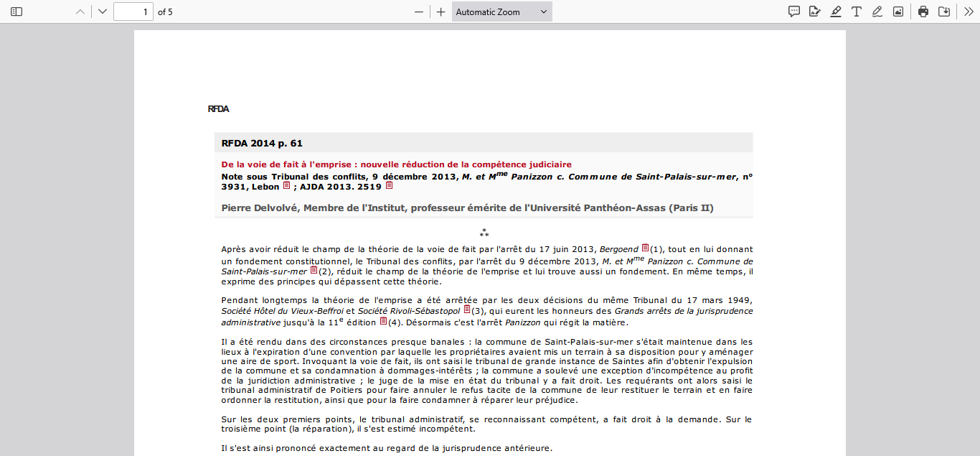
Task: Click the paragraph starting 'Sur les deux premiers points'
Action: coord(487,424)
